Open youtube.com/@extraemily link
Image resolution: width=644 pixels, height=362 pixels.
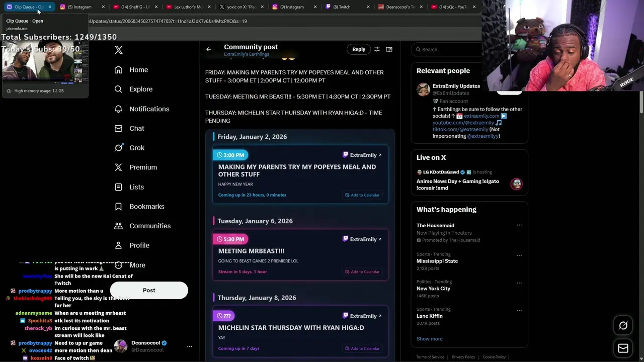point(463,123)
